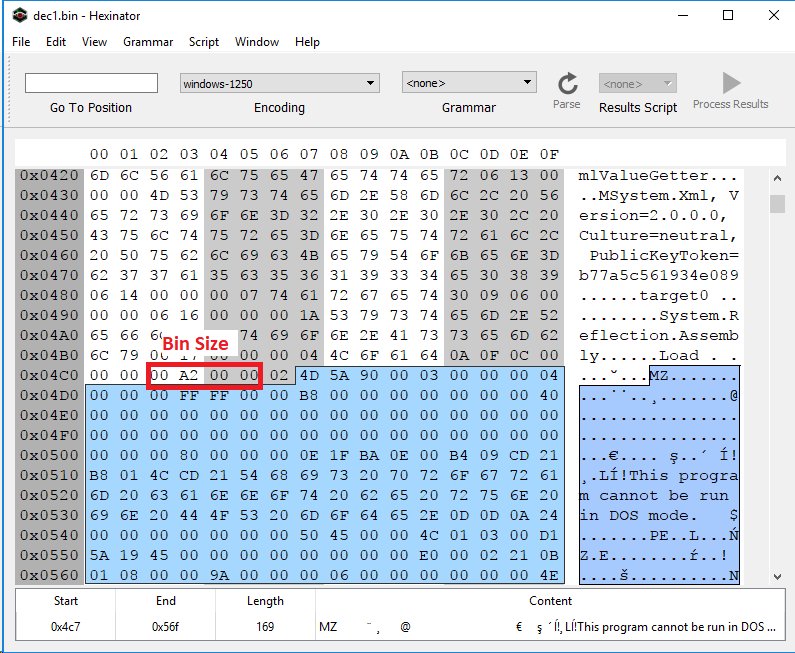This screenshot has height=653, width=795.
Task: Close the Hexinator window
Action: coord(774,15)
